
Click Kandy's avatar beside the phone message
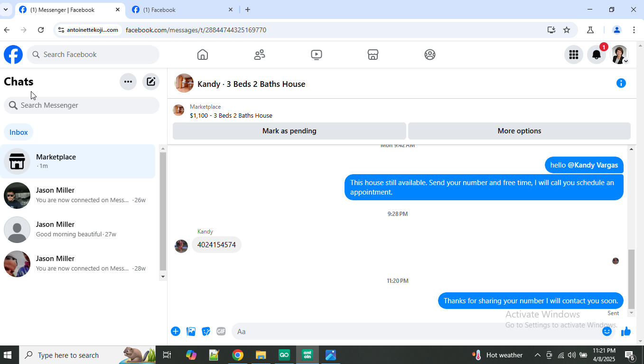point(181,246)
